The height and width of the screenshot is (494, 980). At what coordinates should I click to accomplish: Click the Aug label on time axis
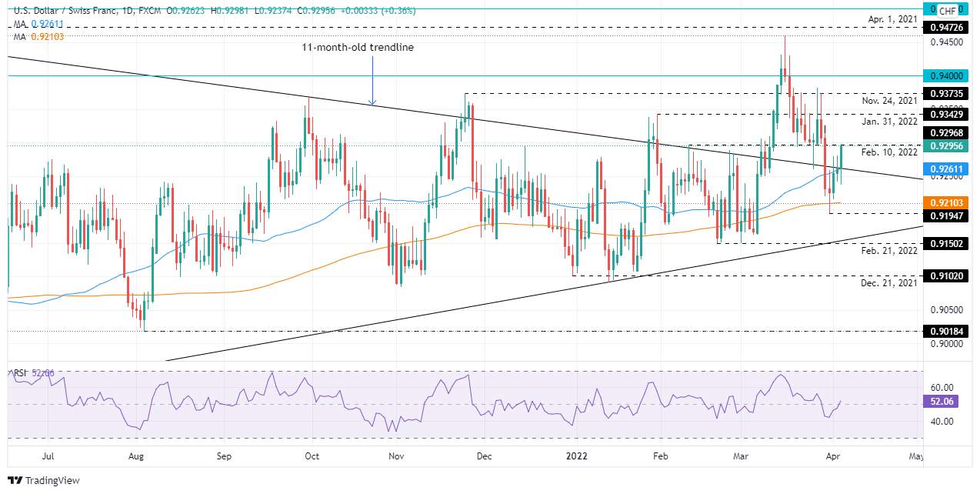[136, 456]
